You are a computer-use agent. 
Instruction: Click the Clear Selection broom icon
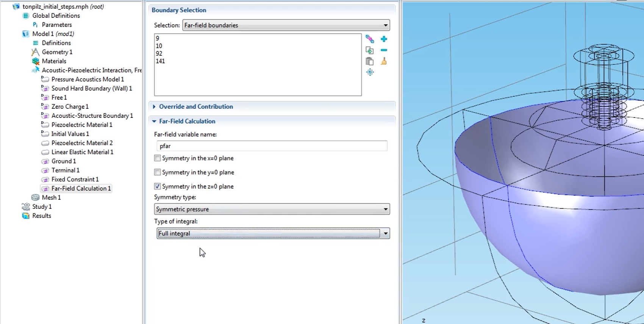tap(384, 61)
